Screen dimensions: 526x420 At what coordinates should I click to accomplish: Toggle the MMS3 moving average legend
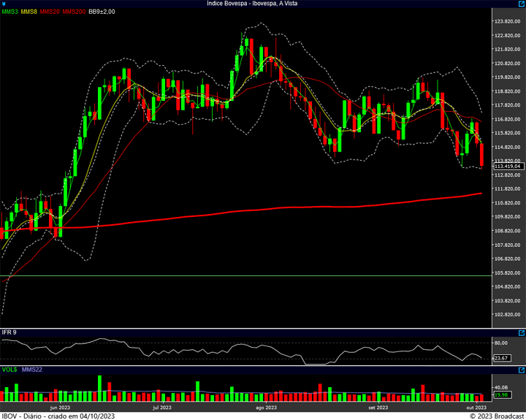tap(10, 12)
